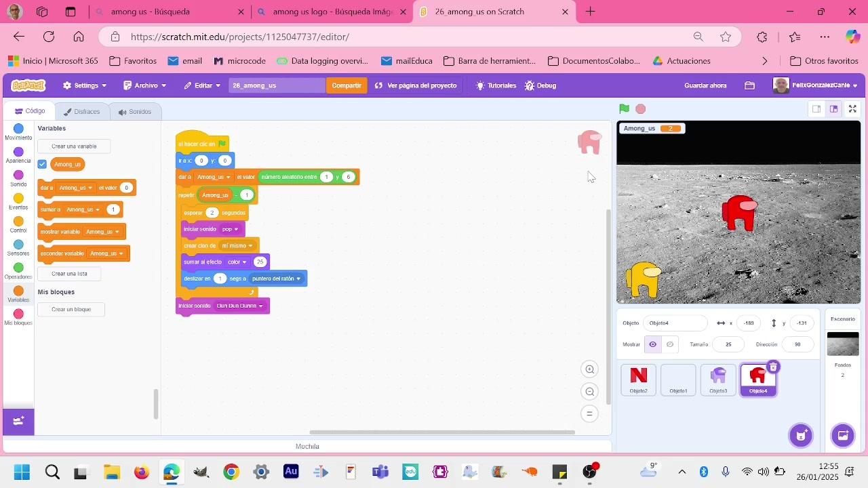Select the Objeto3 sprite thumbnail

pos(718,380)
